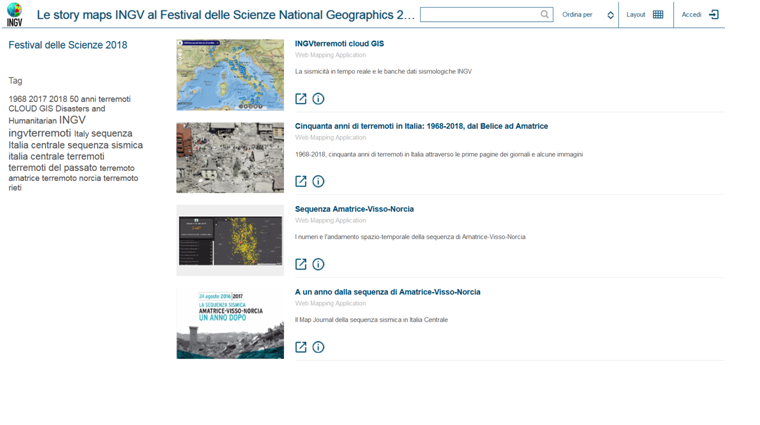Filter by 50 anni terremoti tag
Screen dimensions: 760x425
(x=100, y=99)
